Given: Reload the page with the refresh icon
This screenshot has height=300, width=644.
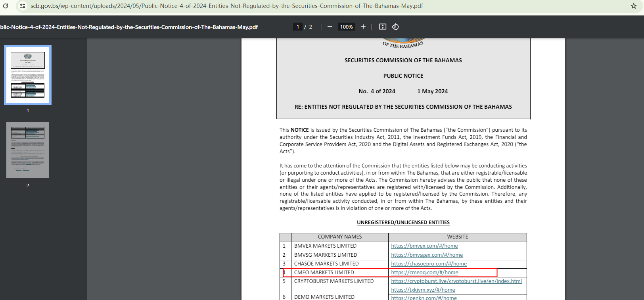Looking at the screenshot, I should (6, 6).
